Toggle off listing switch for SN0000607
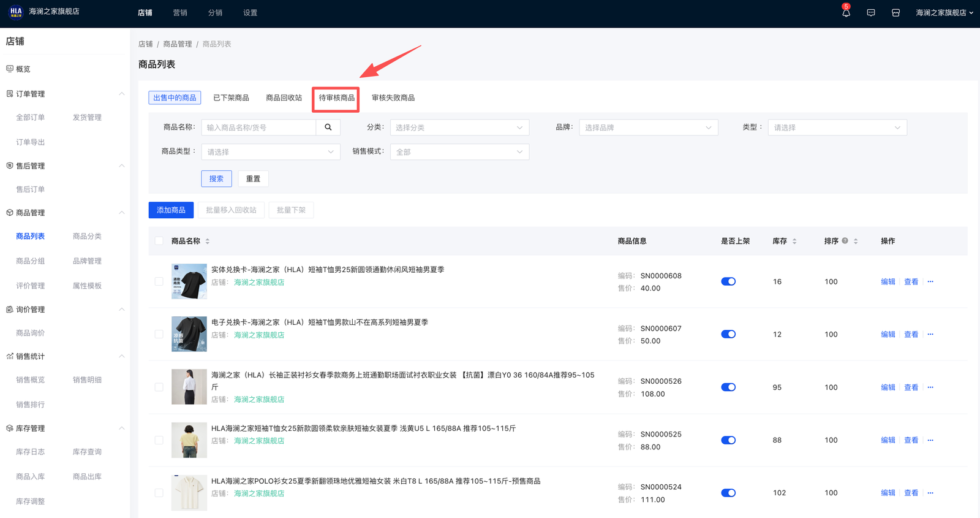980x518 pixels. tap(728, 335)
